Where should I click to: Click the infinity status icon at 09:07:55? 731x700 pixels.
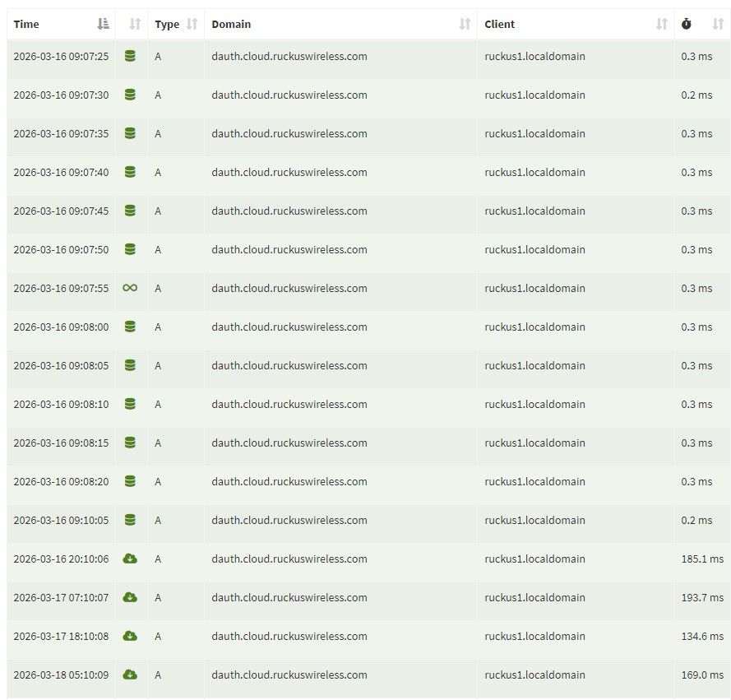tap(130, 288)
